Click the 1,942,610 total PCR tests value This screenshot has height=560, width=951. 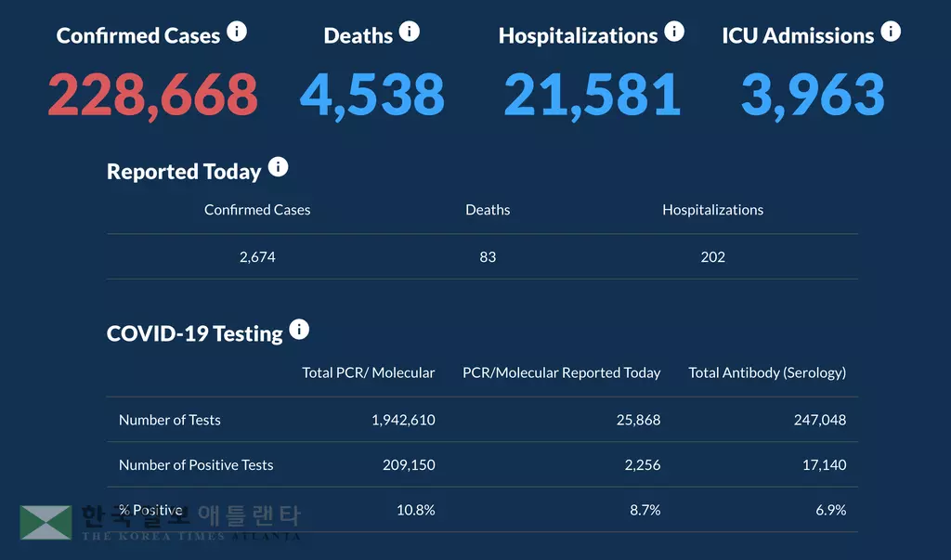click(x=403, y=420)
